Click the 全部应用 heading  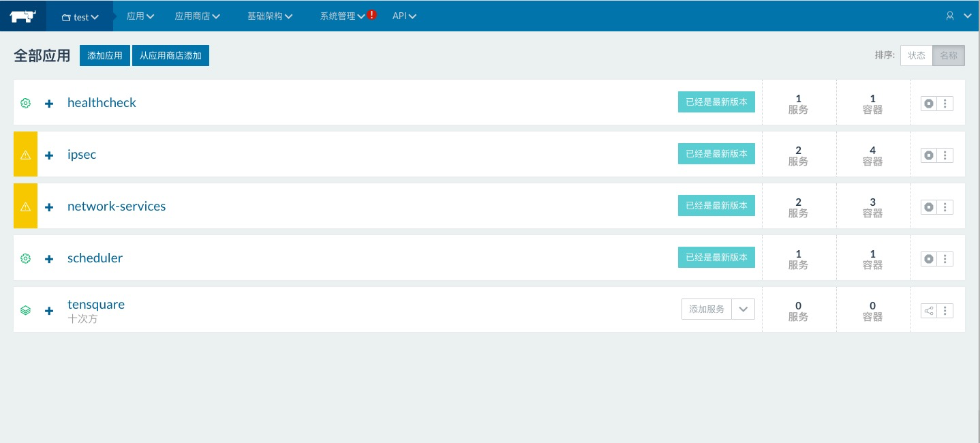(42, 56)
